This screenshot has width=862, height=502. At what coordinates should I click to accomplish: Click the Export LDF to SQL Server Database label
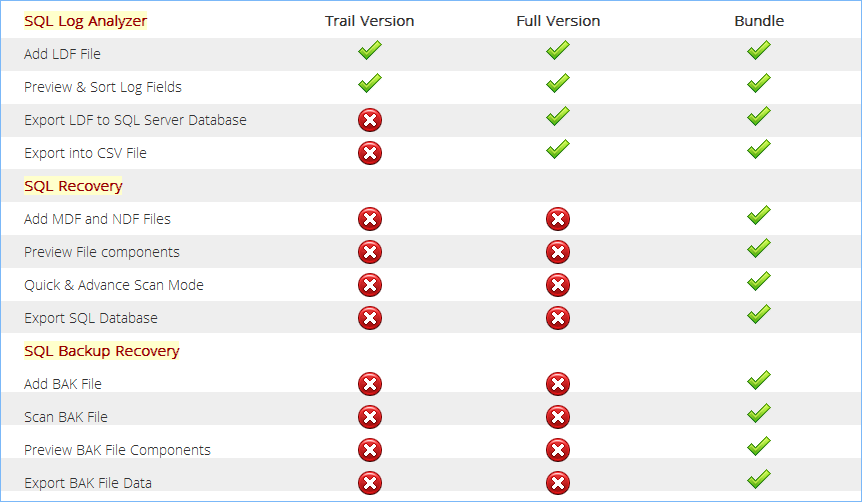pyautogui.click(x=135, y=120)
